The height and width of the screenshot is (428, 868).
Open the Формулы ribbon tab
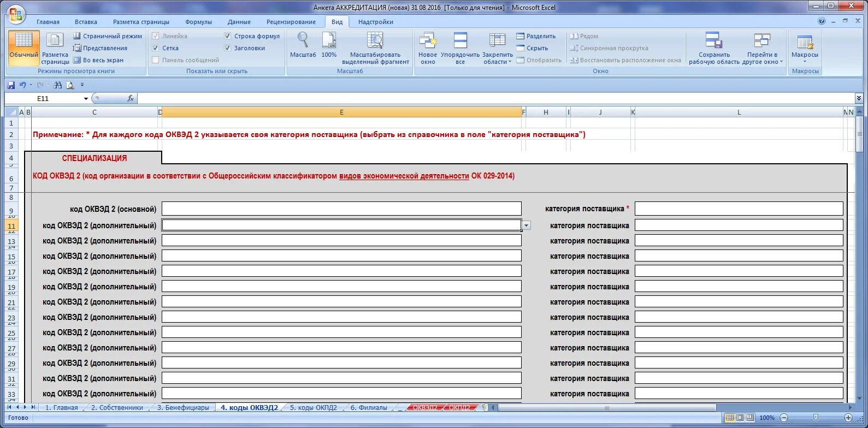click(x=198, y=22)
